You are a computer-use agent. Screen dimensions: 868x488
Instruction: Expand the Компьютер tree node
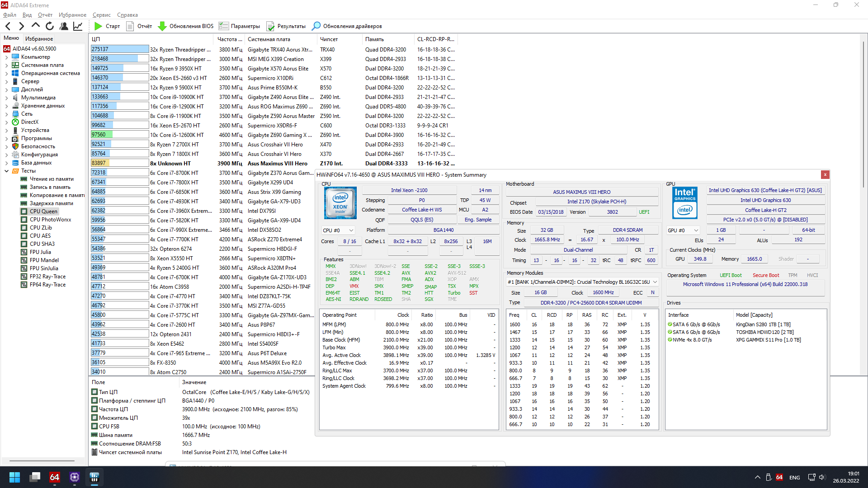(x=6, y=57)
